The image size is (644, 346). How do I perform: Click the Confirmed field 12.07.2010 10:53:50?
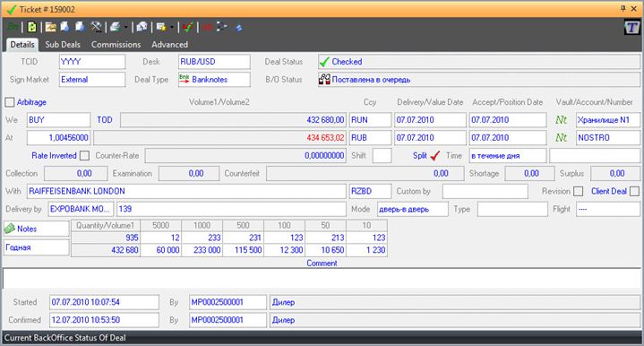point(104,320)
